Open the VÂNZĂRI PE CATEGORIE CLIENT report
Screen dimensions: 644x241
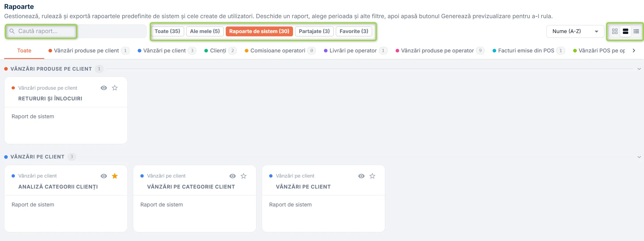tap(191, 187)
